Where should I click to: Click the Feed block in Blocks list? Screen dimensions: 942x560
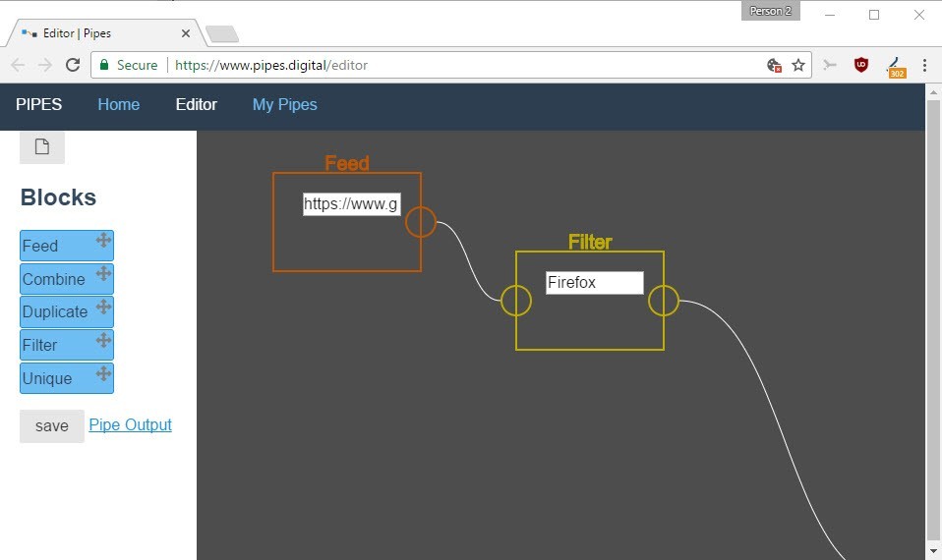point(67,246)
